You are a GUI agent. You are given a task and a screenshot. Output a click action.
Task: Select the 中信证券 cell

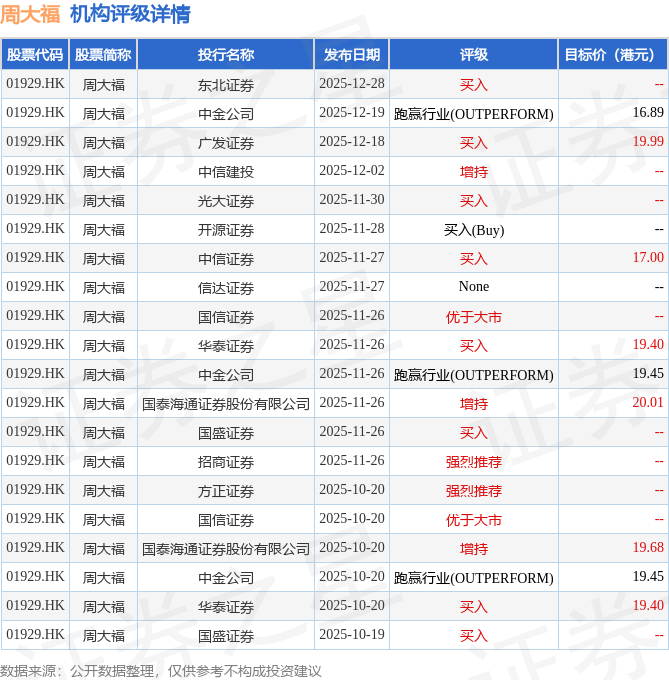(x=226, y=259)
